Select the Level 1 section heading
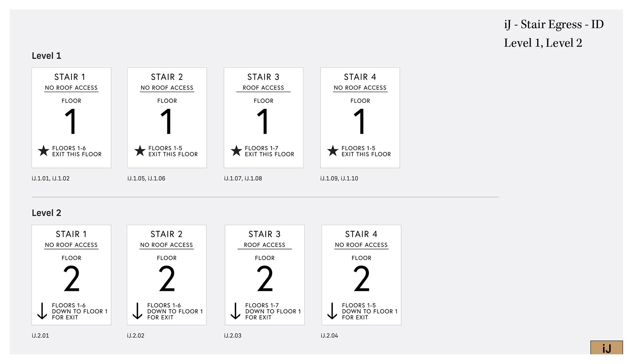Image resolution: width=633 pixels, height=364 pixels. 46,56
